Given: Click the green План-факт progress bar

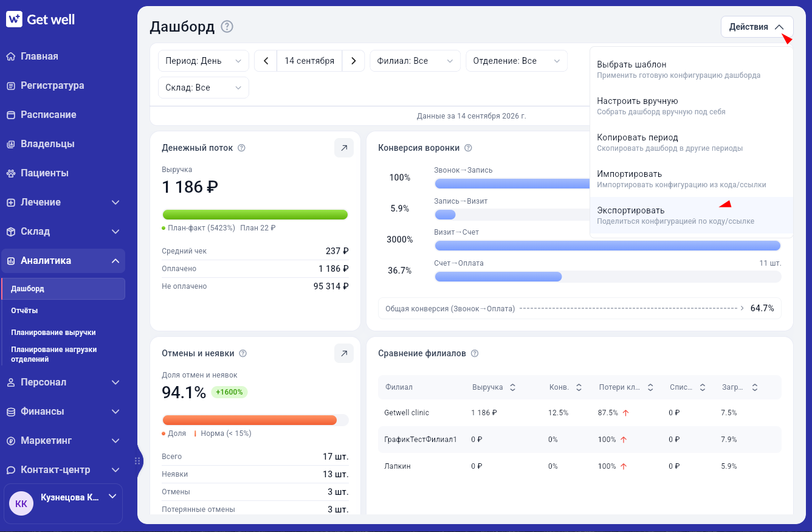Looking at the screenshot, I should point(255,215).
